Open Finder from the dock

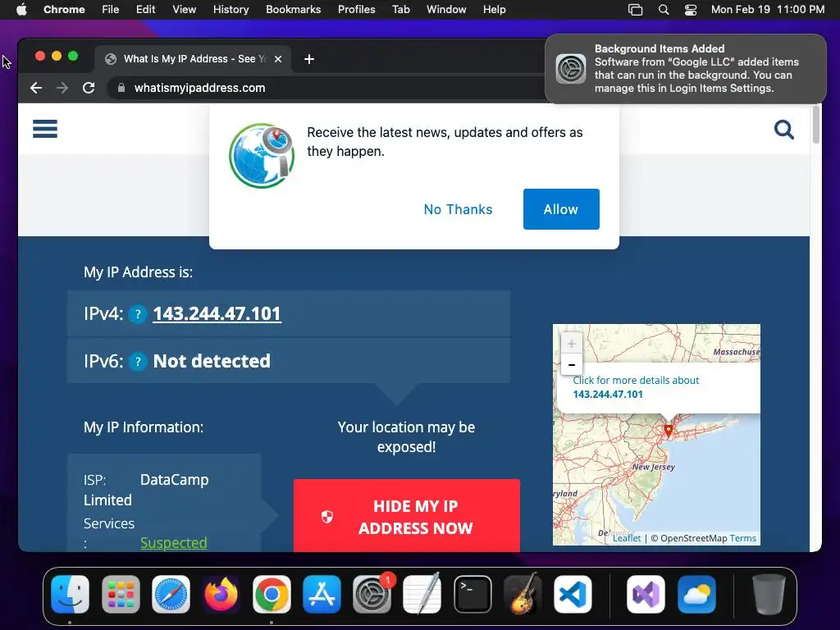pyautogui.click(x=71, y=594)
